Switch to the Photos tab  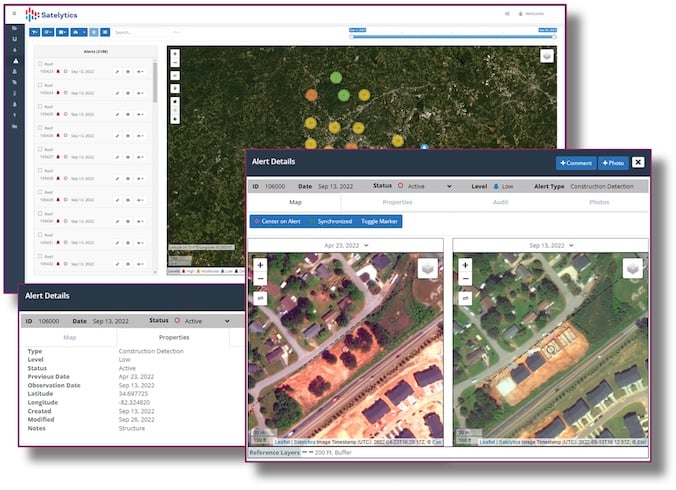point(598,202)
